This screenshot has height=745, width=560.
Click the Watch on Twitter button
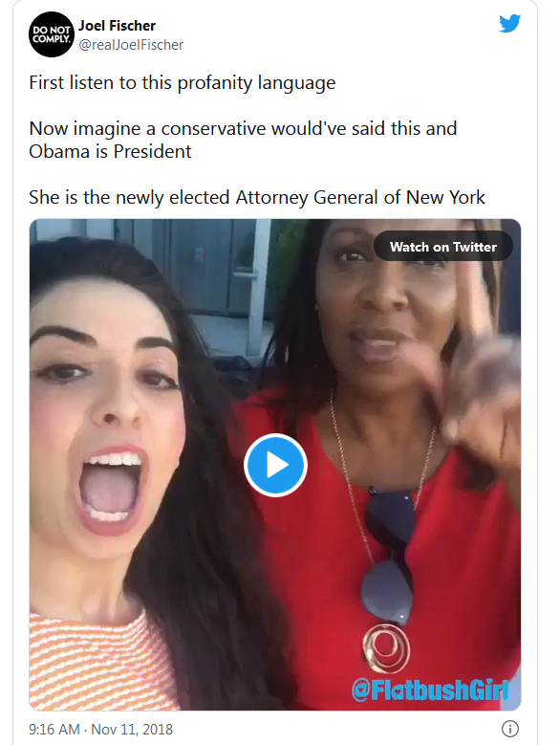443,247
